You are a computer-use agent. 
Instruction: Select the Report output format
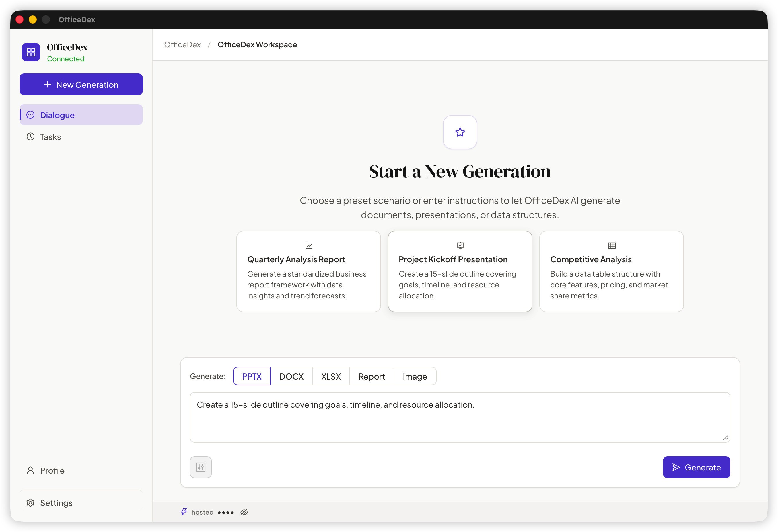click(x=372, y=376)
